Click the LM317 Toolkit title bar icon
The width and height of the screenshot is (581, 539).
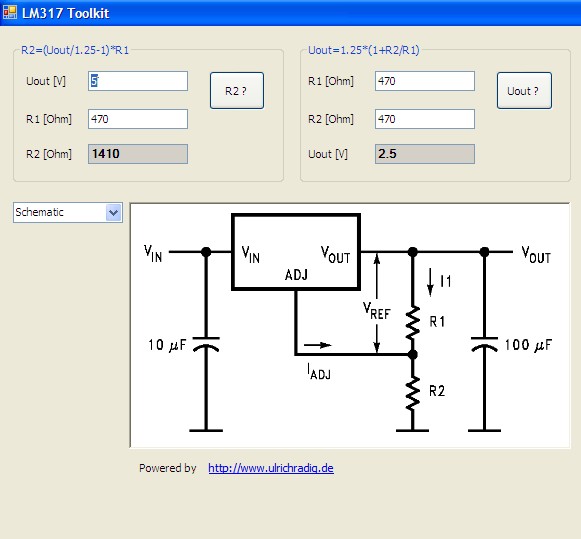click(x=10, y=13)
